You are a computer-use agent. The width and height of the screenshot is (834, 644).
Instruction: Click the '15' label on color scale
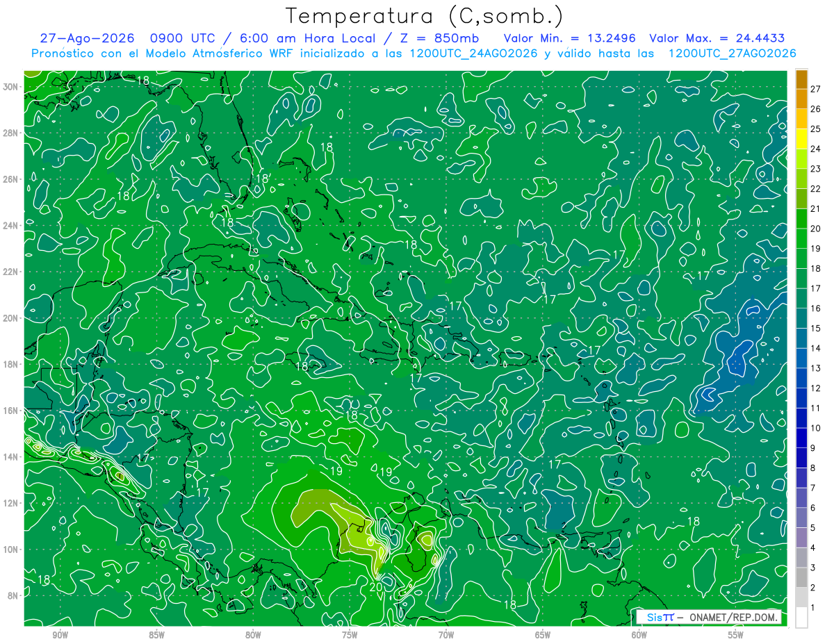click(816, 329)
